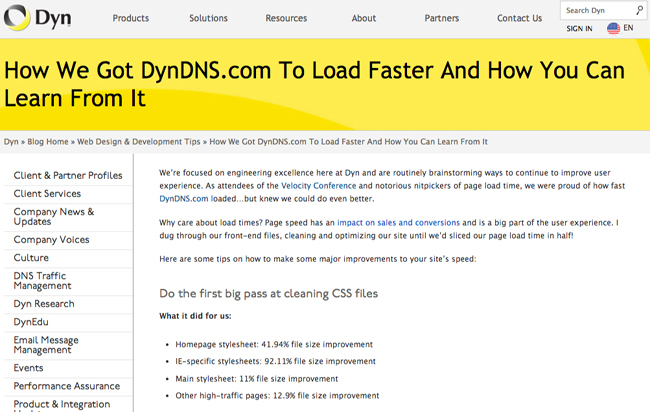Go to the Contact Us page

[519, 18]
